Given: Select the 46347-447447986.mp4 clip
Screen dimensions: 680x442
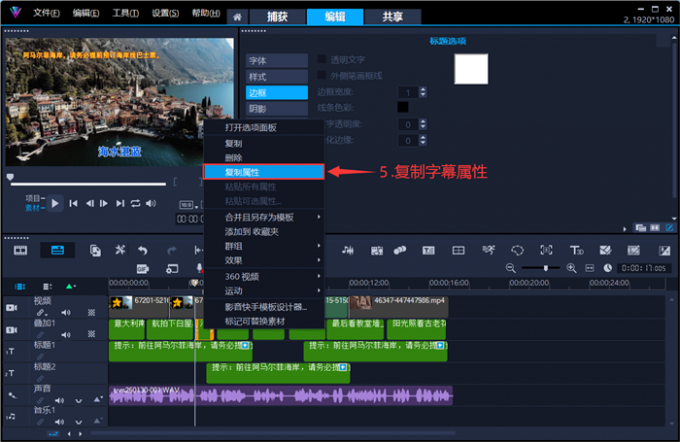Looking at the screenshot, I should (x=399, y=307).
